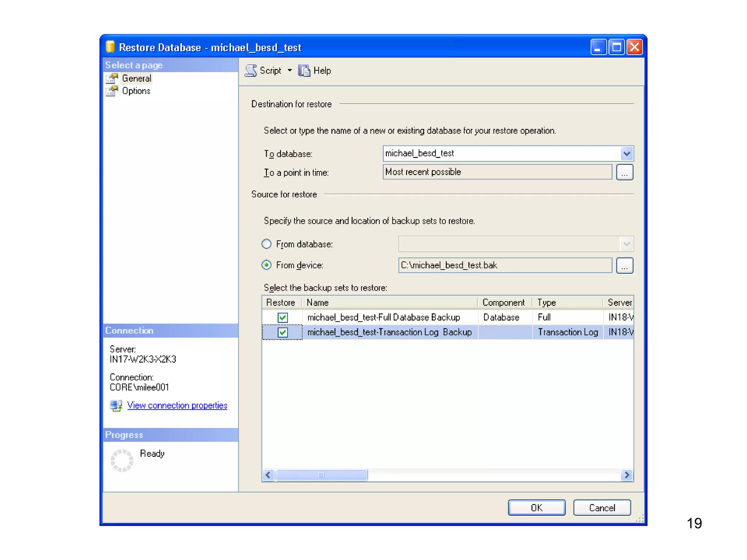Browse point in time ellipsis button
This screenshot has height=560, width=747.
coord(624,172)
